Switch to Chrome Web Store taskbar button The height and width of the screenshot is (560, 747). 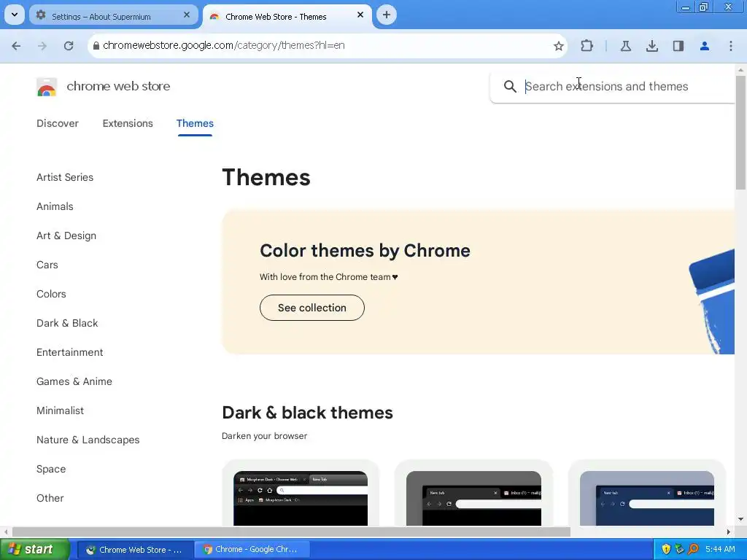(135, 550)
